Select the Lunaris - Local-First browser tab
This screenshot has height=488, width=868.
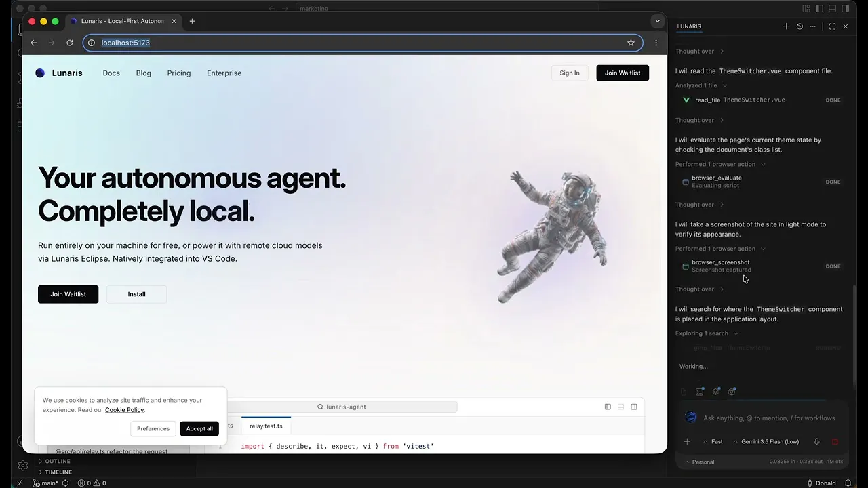124,21
